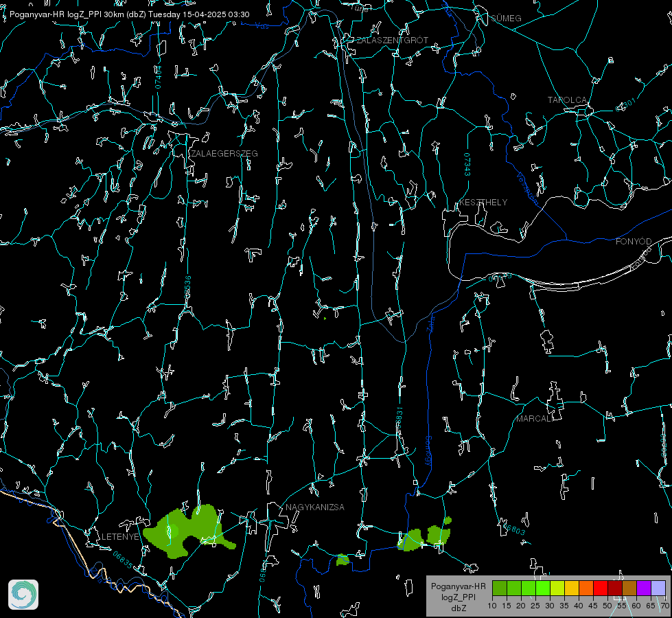Click the road number 06803 label
This screenshot has height=618, width=672.
(513, 528)
